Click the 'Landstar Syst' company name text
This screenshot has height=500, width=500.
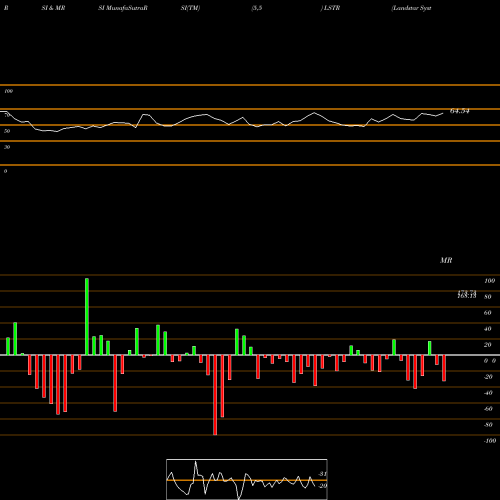click(411, 8)
